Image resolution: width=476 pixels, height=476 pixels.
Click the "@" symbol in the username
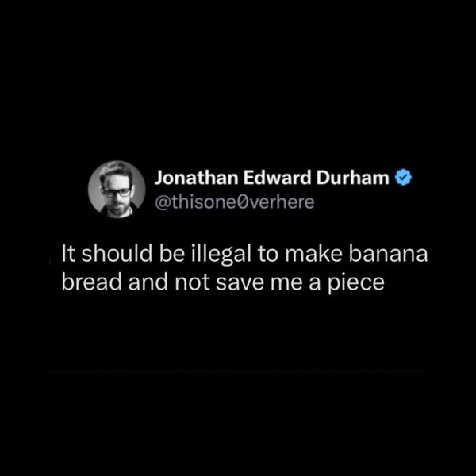point(163,203)
